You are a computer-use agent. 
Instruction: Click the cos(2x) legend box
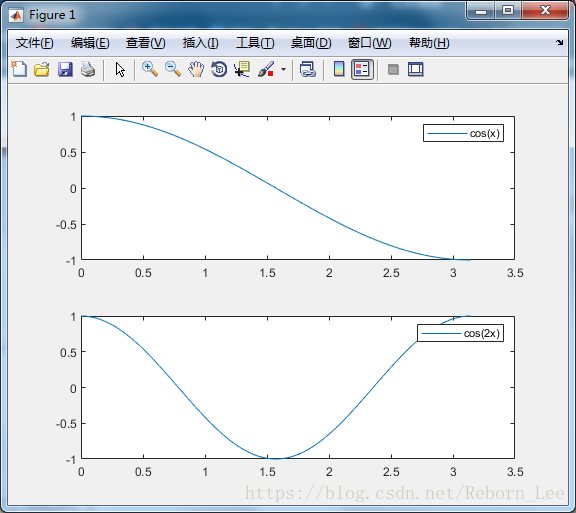[460, 333]
